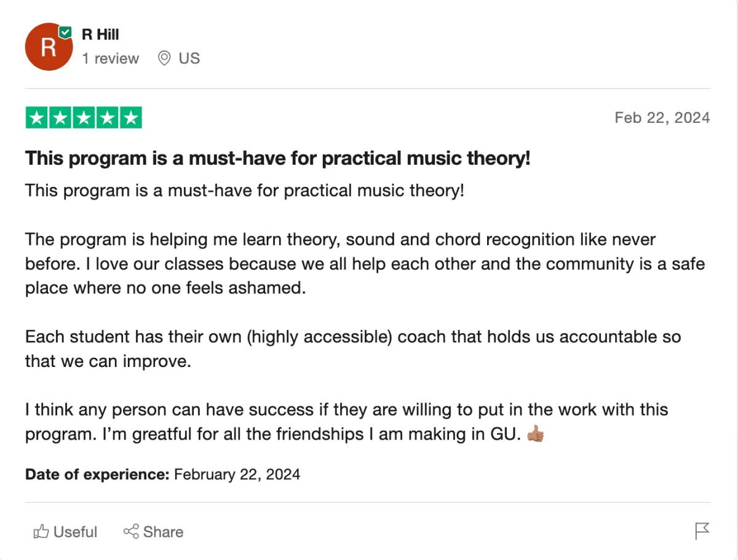Screen dimensions: 738x560
Task: Report the review with the flag icon
Action: click(x=702, y=530)
